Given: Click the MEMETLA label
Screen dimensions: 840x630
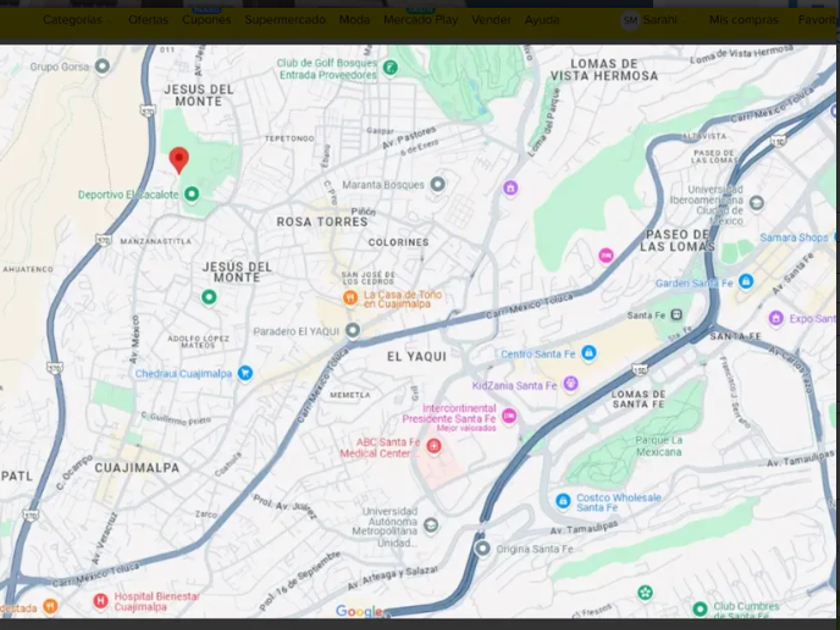Looking at the screenshot, I should click(x=350, y=395).
